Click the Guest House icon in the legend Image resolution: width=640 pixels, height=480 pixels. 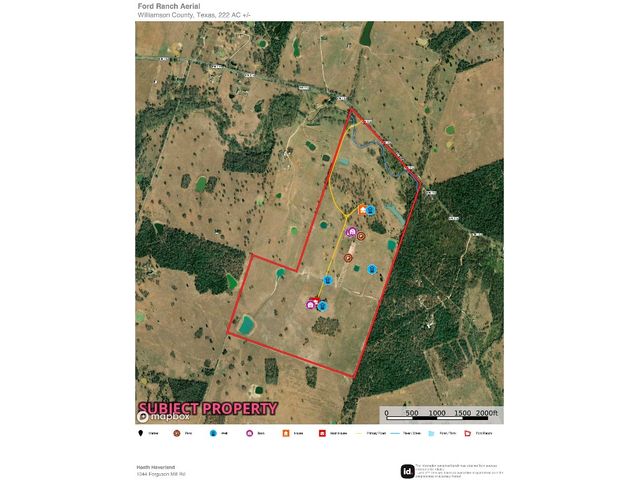[321, 434]
